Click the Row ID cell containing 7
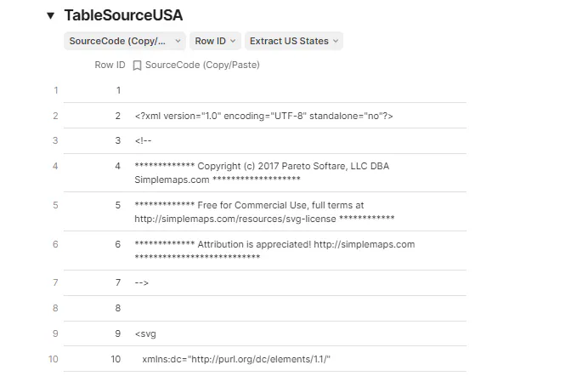The image size is (588, 376). pyautogui.click(x=118, y=282)
